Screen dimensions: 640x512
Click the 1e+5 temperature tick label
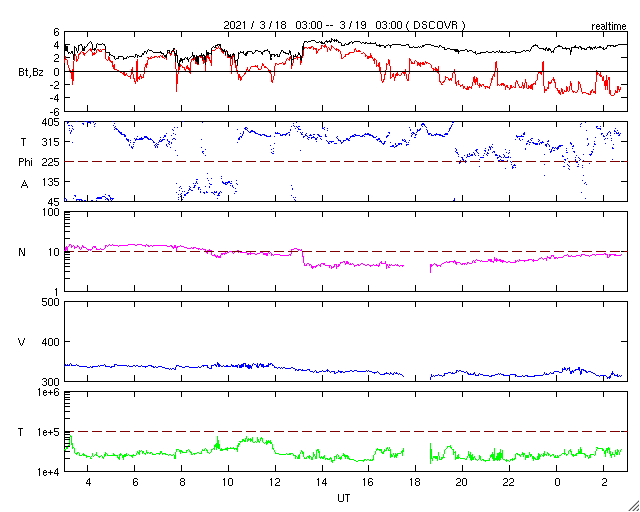click(x=49, y=432)
